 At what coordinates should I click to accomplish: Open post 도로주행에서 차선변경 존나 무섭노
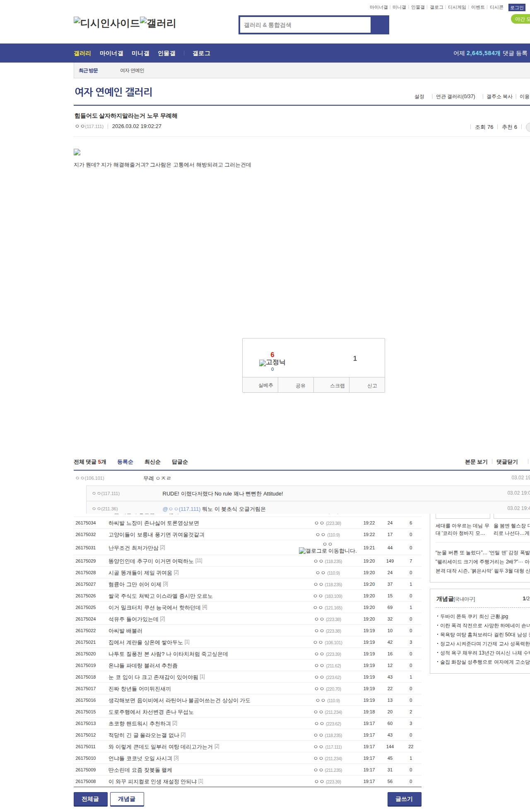pyautogui.click(x=151, y=712)
